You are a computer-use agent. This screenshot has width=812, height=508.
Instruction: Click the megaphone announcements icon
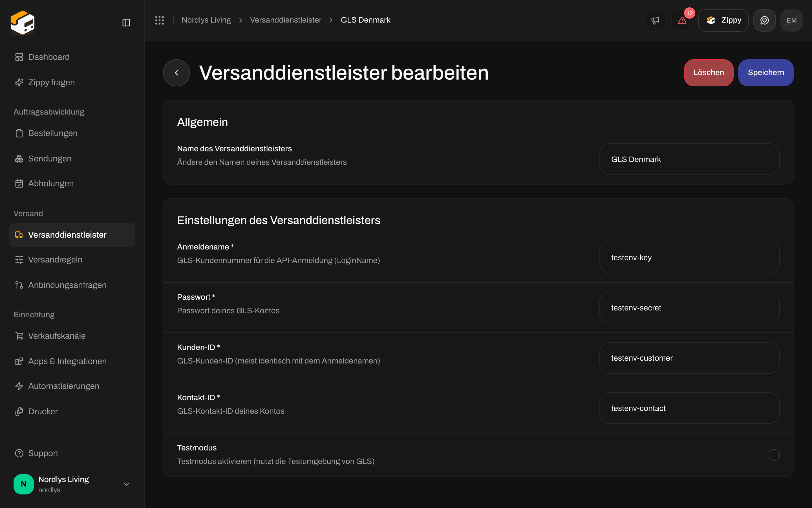(655, 20)
